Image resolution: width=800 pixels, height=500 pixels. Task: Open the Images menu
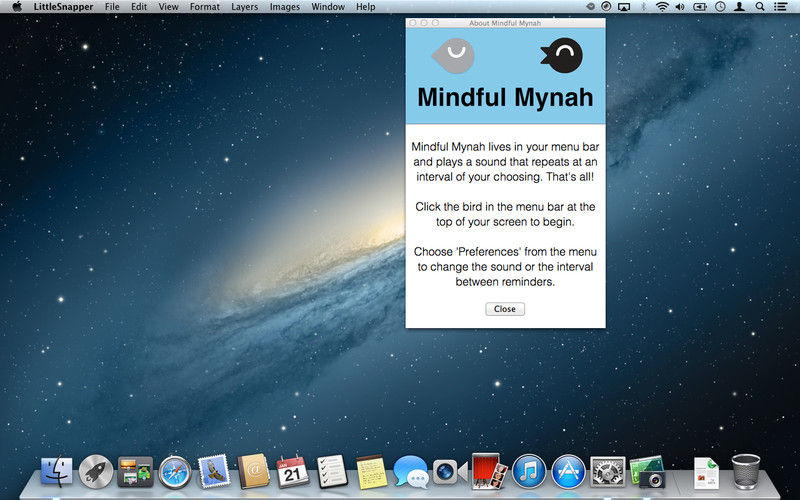[x=285, y=7]
